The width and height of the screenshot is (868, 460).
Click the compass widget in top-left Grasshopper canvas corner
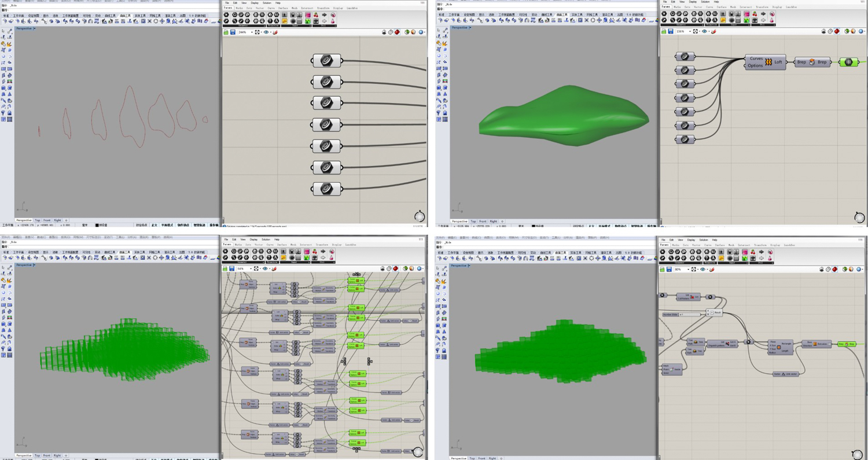pos(420,216)
